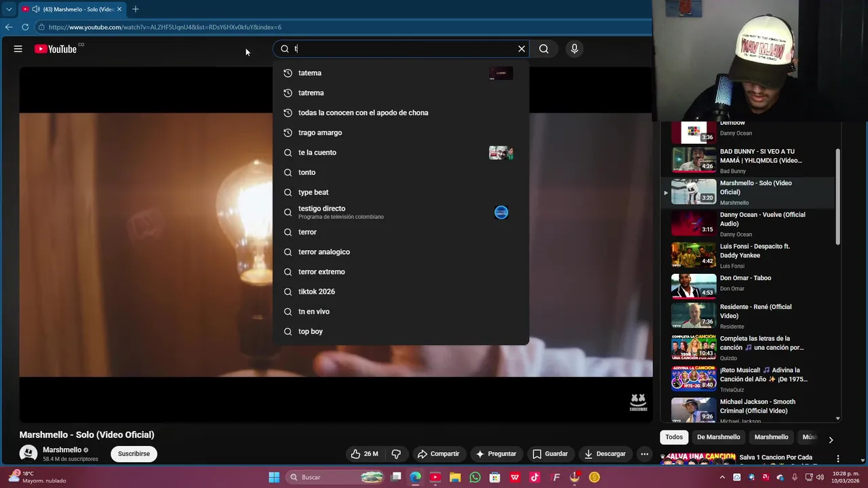
Task: Open the Marshmello channel avatar
Action: 28,453
